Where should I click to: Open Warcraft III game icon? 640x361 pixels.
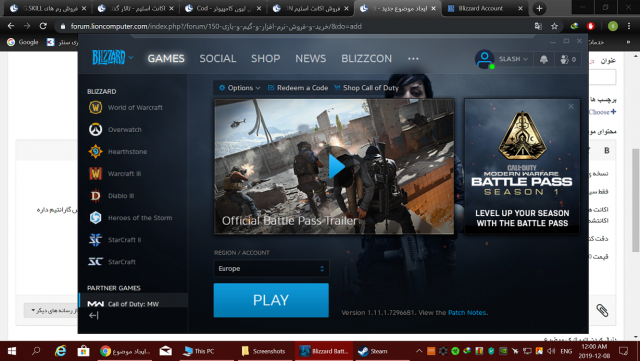tap(96, 174)
